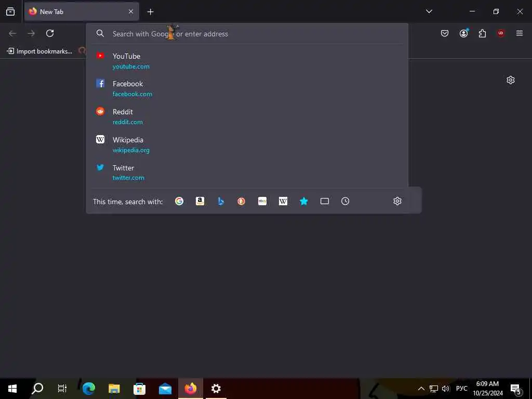Click the magnifier icon in the address bar
532x399 pixels.
100,33
